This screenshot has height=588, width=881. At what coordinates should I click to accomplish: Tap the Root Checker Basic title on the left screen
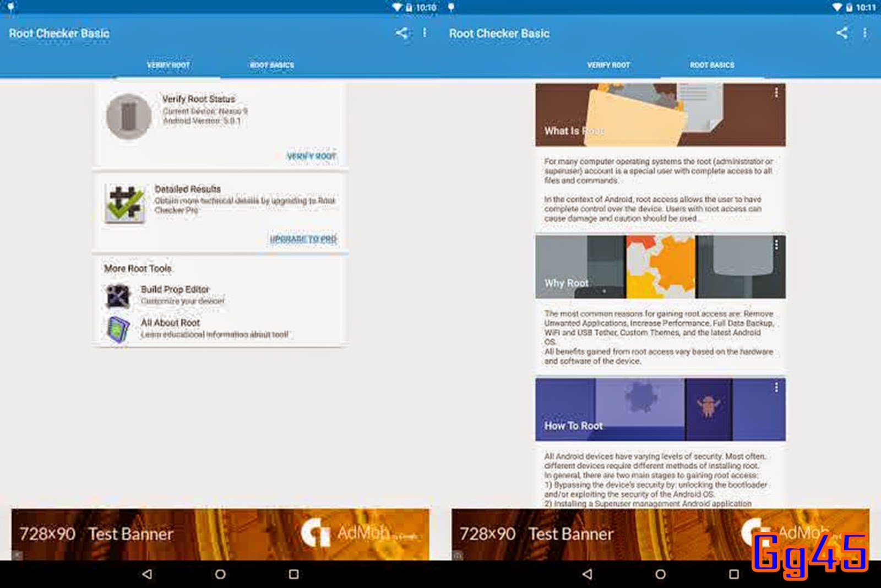[59, 34]
